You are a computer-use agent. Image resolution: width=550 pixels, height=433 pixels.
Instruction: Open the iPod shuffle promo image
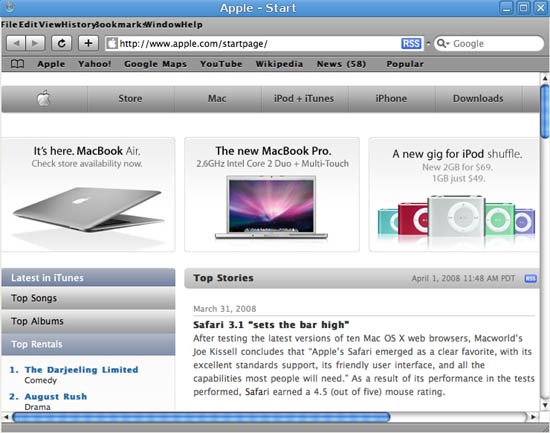[x=455, y=194]
